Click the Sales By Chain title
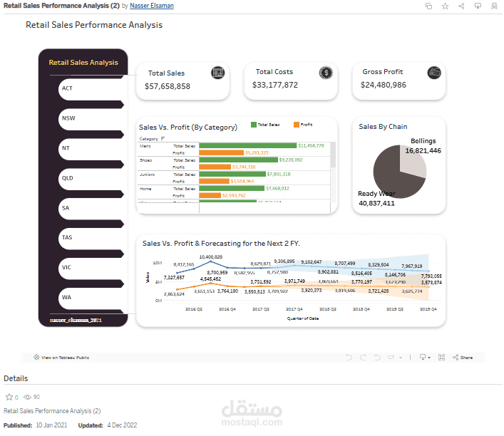504x436 pixels. pyautogui.click(x=383, y=127)
